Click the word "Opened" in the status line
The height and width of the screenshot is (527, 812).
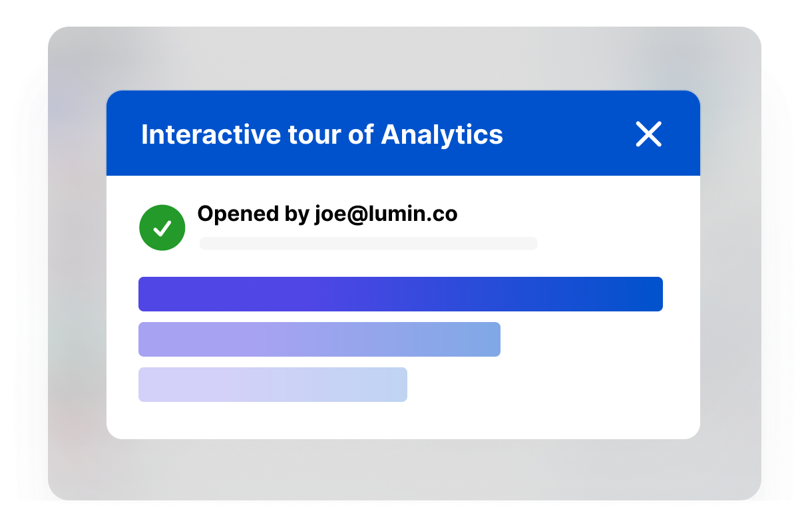click(238, 214)
